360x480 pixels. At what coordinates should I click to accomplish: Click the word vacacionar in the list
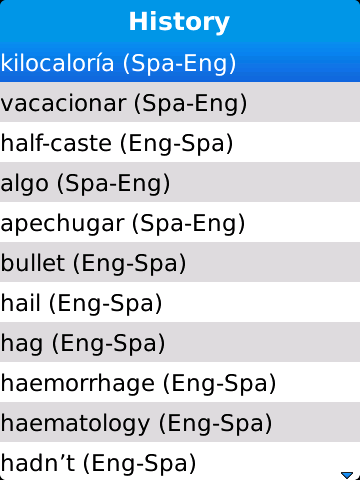[63, 103]
